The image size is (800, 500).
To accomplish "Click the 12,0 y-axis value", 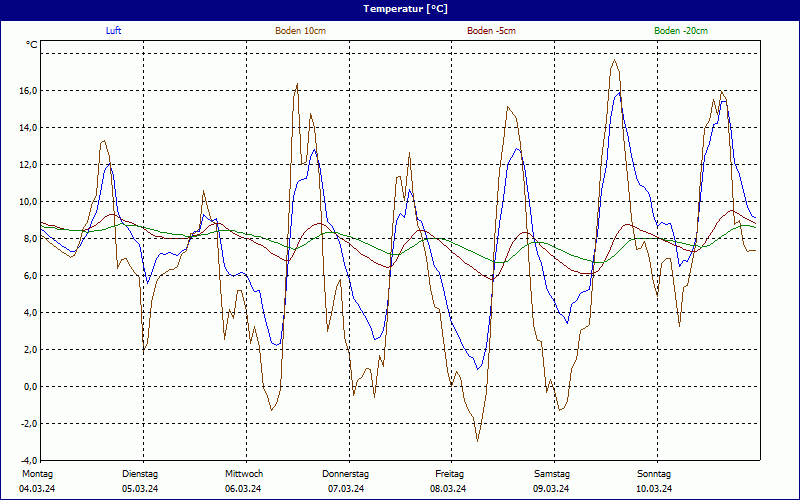I will coord(29,165).
